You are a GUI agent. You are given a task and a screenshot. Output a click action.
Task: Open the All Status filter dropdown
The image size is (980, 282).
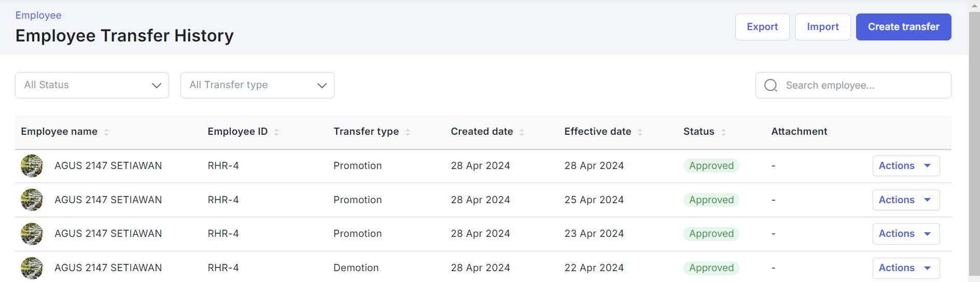[92, 85]
